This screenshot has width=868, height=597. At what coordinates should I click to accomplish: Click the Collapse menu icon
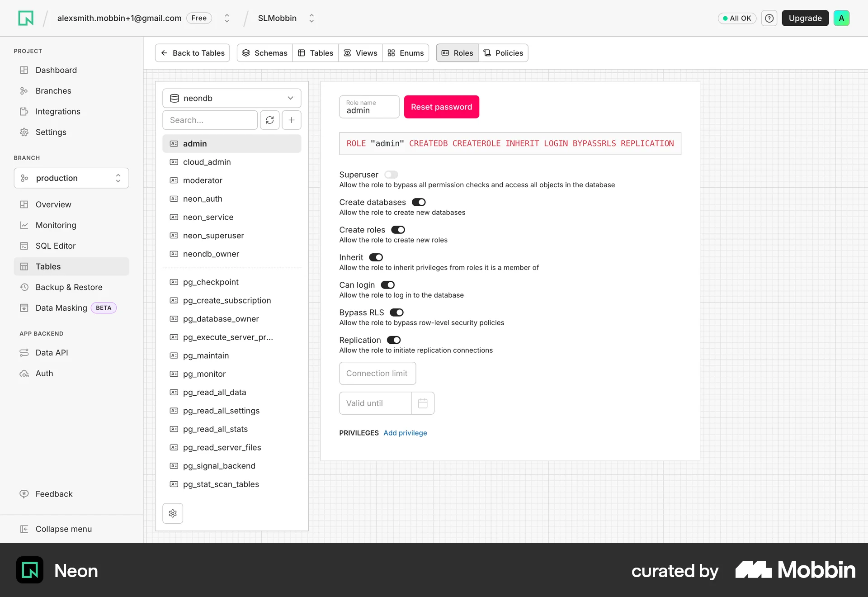[x=24, y=529]
